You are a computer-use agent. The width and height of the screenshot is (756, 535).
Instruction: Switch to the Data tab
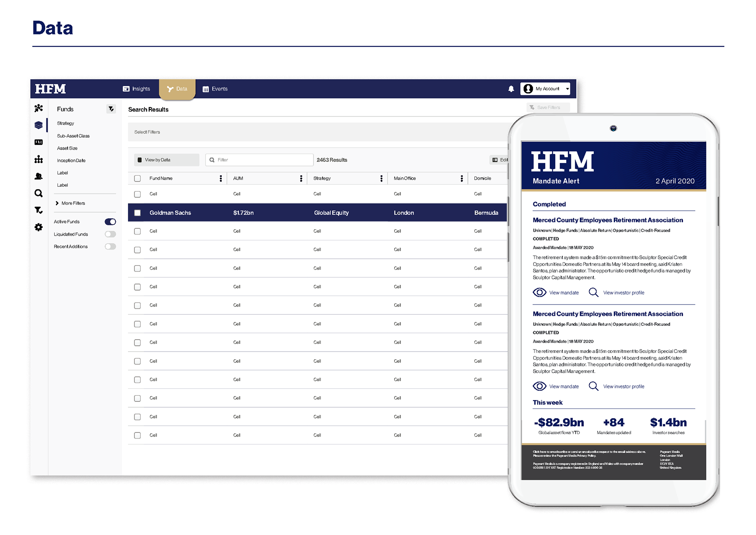click(x=177, y=89)
